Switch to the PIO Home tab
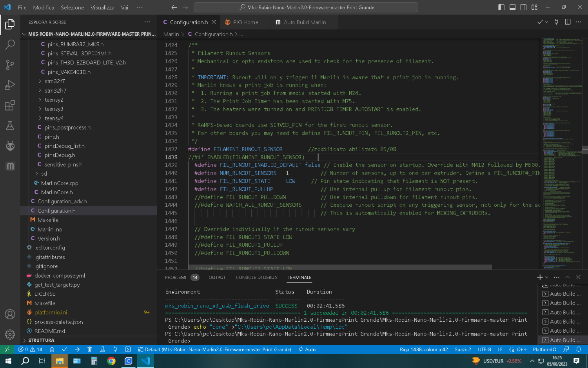Image resolution: width=588 pixels, height=368 pixels. point(245,22)
